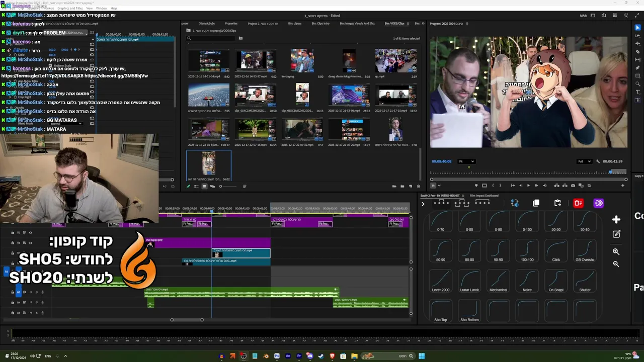Open the program monitor button editor plus
644x362 pixels.
tap(623, 186)
